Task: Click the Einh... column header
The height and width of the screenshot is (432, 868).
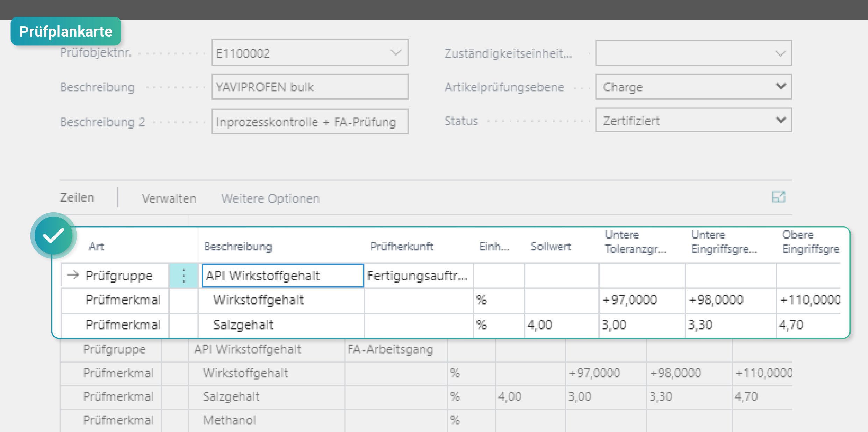Action: (494, 247)
